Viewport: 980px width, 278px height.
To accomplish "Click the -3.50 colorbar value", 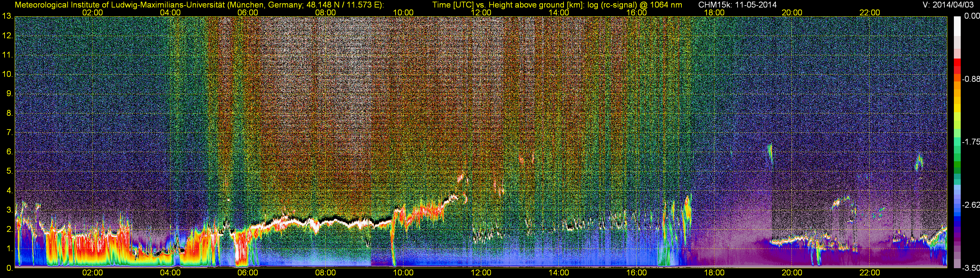I will tap(971, 268).
